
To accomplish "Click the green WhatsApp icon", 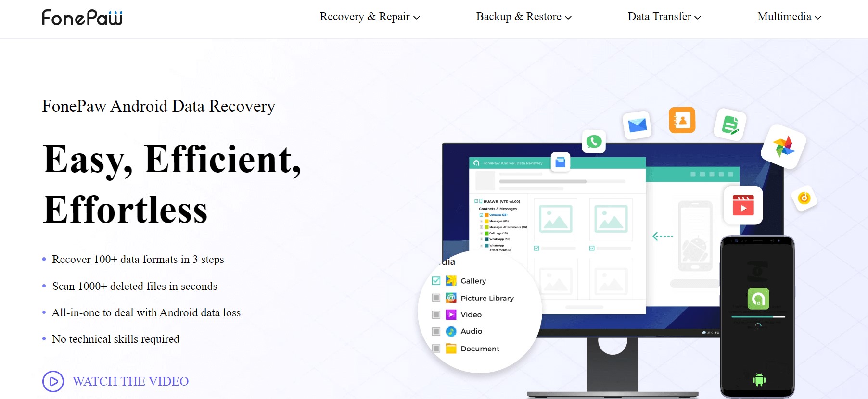I will [594, 141].
